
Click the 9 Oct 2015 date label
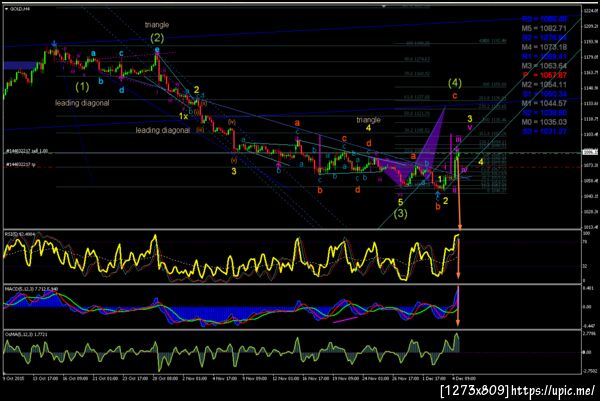pyautogui.click(x=14, y=378)
